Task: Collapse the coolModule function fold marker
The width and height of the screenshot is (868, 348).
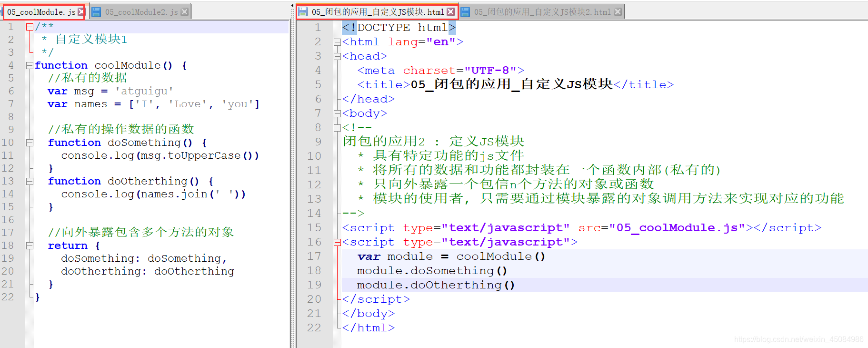Action: 30,65
